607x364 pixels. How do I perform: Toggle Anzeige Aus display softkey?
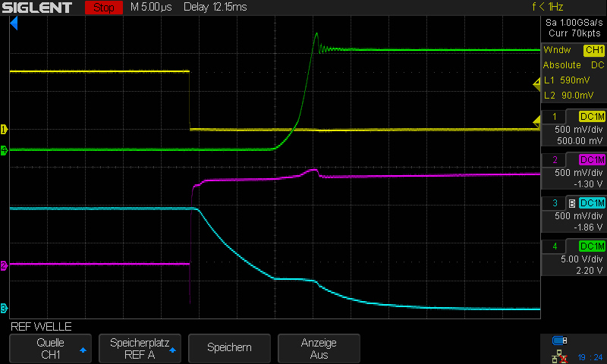(x=319, y=348)
